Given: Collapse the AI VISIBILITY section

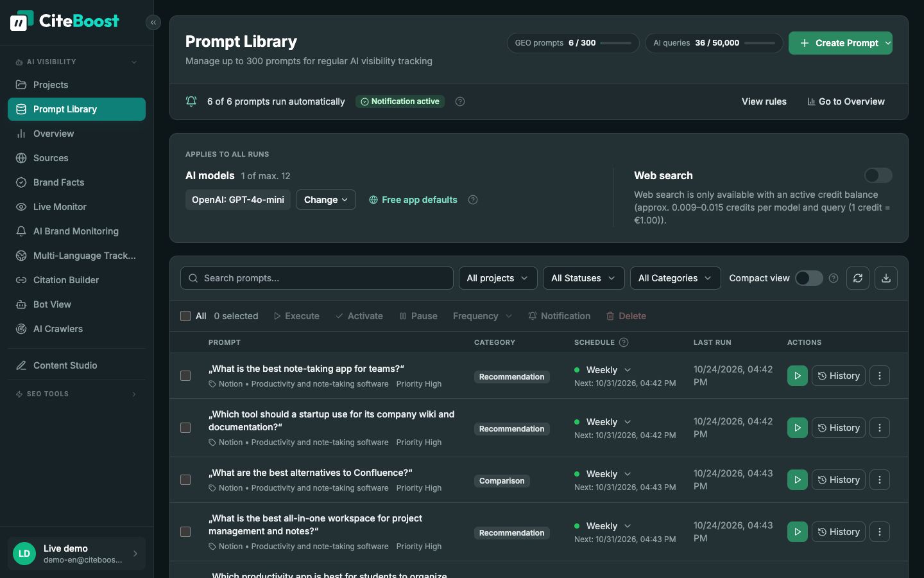Looking at the screenshot, I should [134, 62].
